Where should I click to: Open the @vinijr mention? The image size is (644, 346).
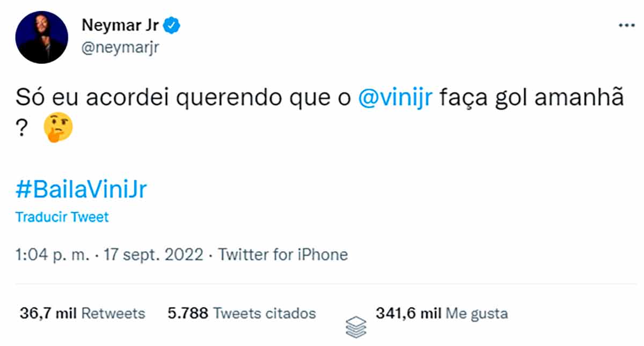(395, 99)
